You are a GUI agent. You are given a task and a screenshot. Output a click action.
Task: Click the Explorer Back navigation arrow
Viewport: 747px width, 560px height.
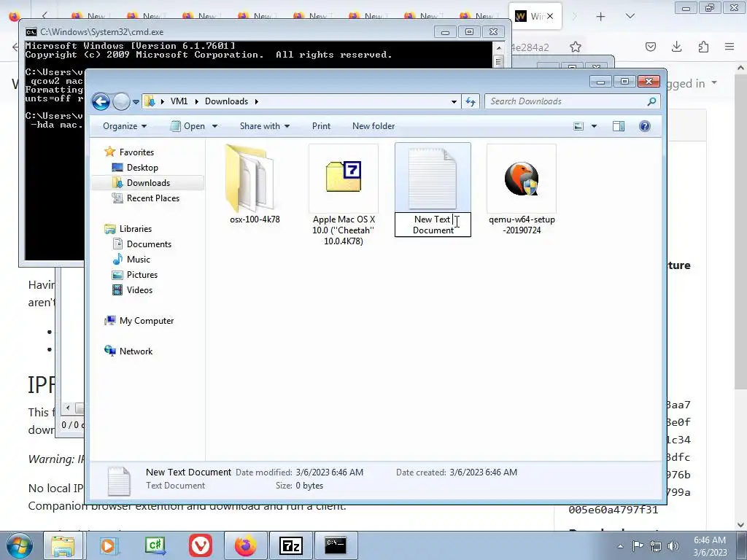(x=101, y=101)
